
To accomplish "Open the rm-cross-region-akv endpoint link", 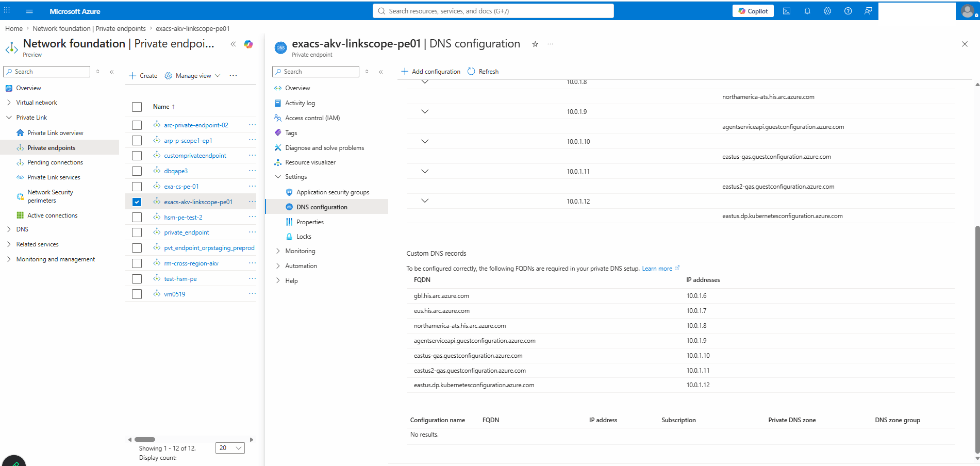I will click(x=191, y=263).
